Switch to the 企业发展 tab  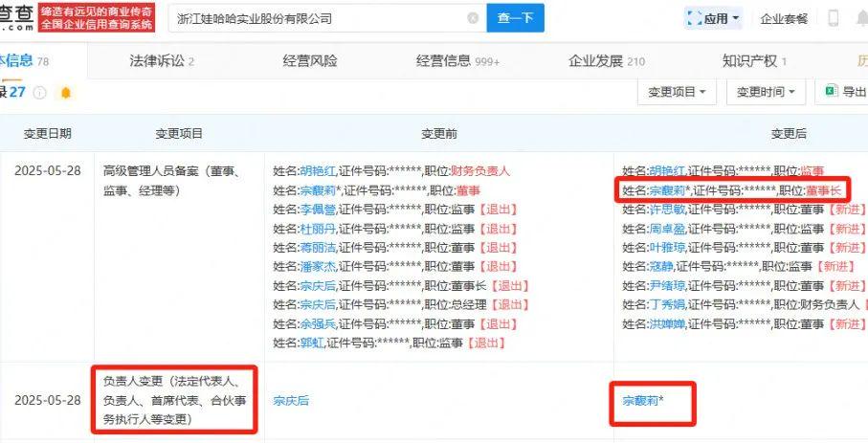pos(606,61)
